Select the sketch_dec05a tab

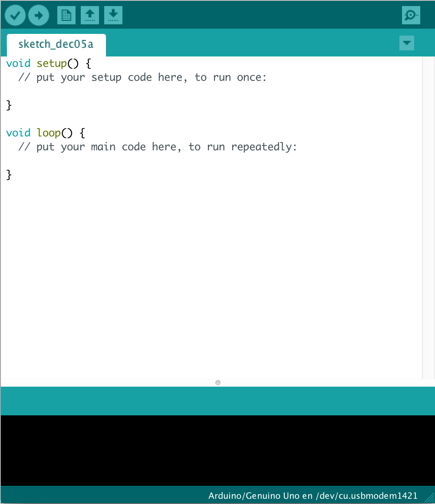[56, 44]
